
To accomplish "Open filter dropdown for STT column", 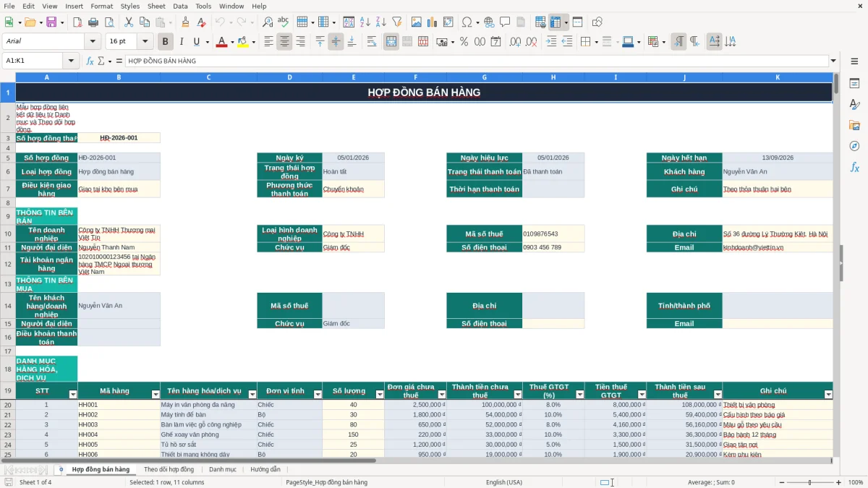I will click(x=72, y=394).
